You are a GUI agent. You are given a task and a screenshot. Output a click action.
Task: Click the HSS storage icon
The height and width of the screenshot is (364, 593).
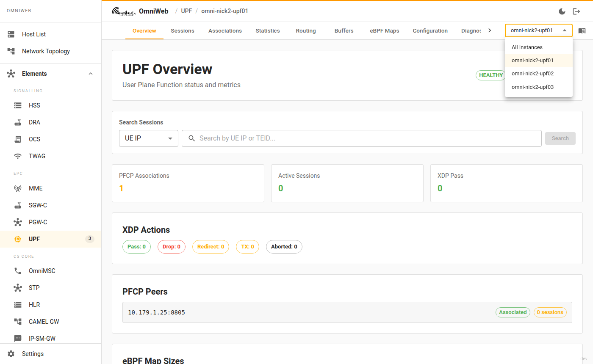pos(18,105)
